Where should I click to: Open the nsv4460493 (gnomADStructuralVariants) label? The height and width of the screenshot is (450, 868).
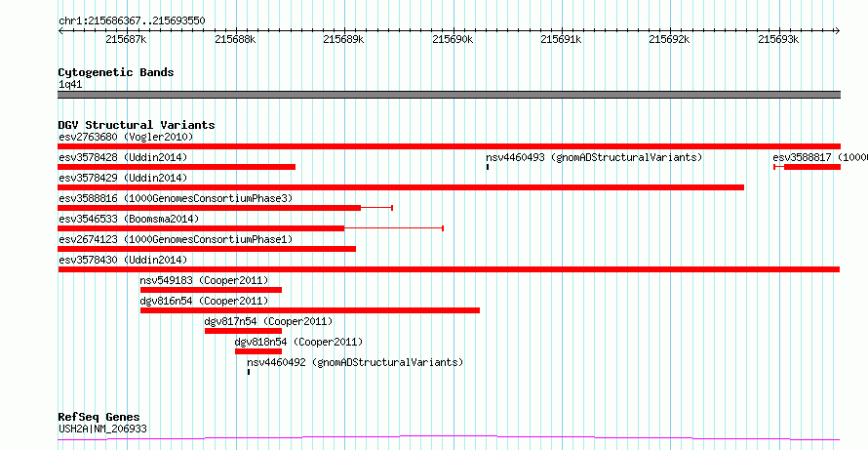click(x=594, y=157)
